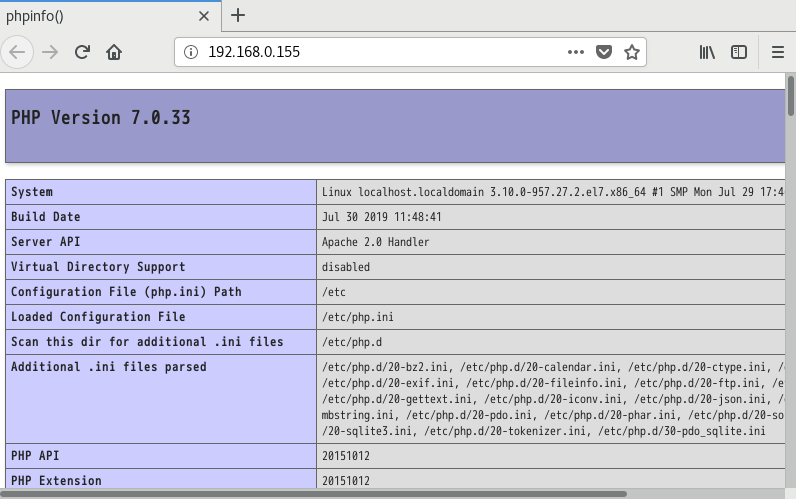
Task: Bookmark this page with the star
Action: [632, 52]
